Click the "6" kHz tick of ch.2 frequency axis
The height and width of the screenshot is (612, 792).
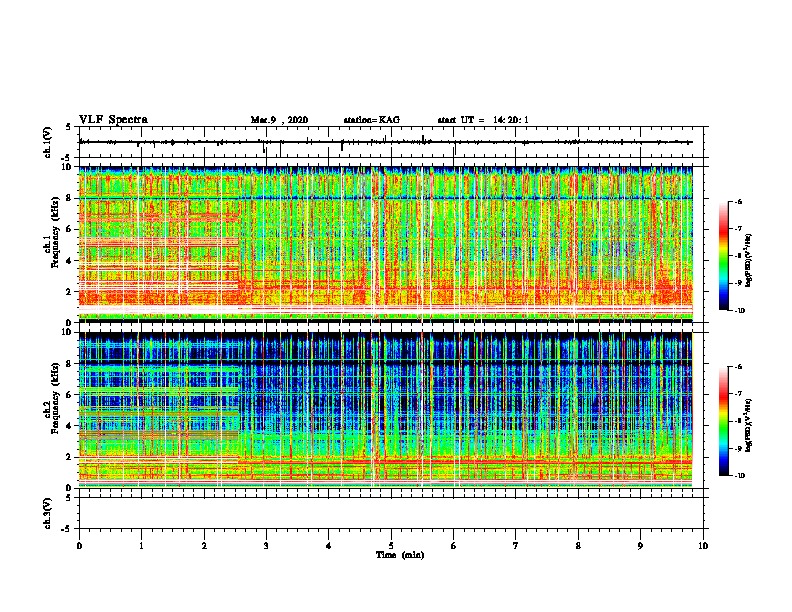pos(70,394)
